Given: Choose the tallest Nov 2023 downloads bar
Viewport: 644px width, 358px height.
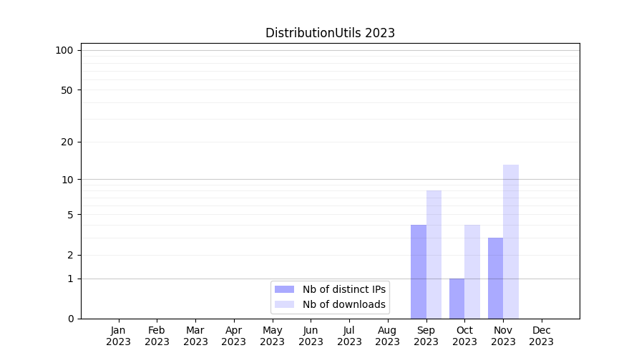Looking at the screenshot, I should [x=511, y=241].
